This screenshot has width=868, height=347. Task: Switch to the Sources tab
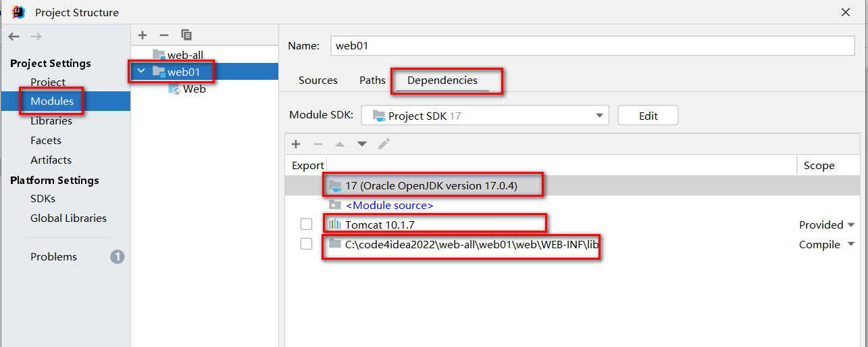317,80
